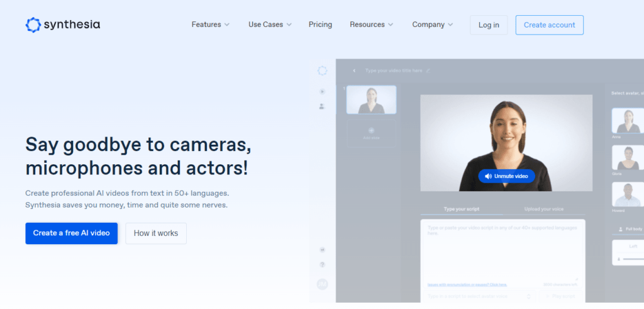Choose the Anna avatar thumbnail

click(628, 121)
